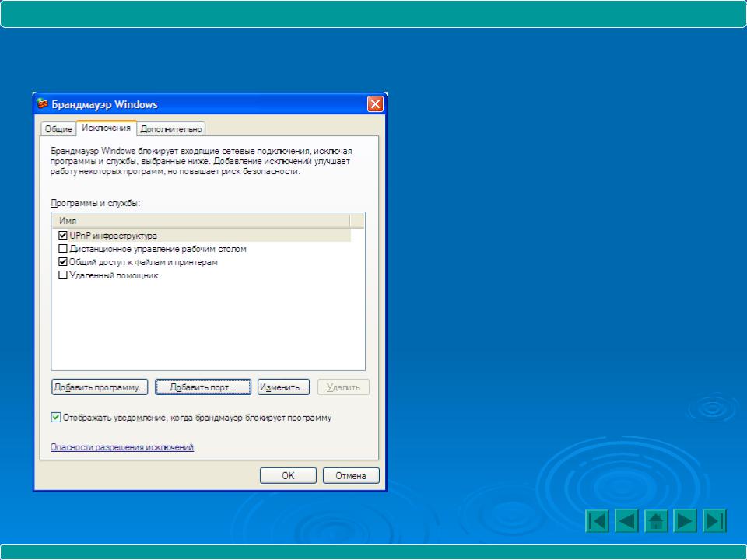Select Общий доступ к файлам и принтерам text
747x560 pixels.
click(x=143, y=262)
